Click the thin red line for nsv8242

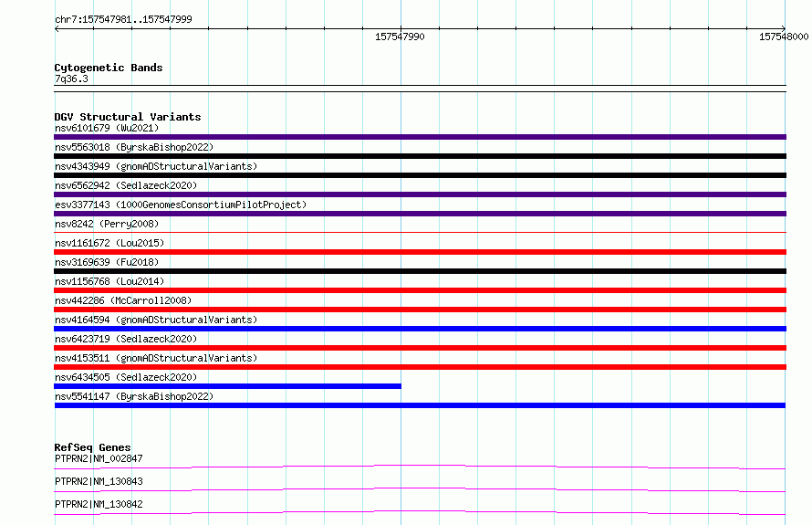[x=420, y=233]
